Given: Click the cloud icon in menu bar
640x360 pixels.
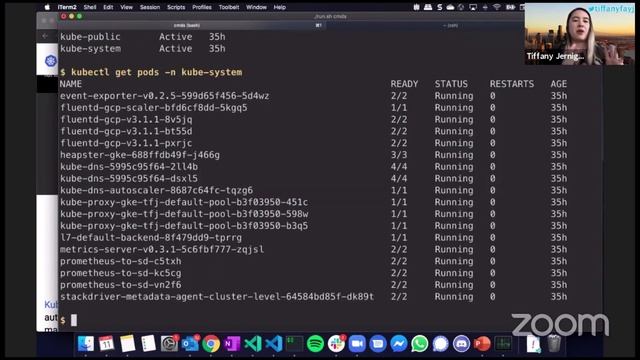Looking at the screenshot, I should (x=450, y=7).
